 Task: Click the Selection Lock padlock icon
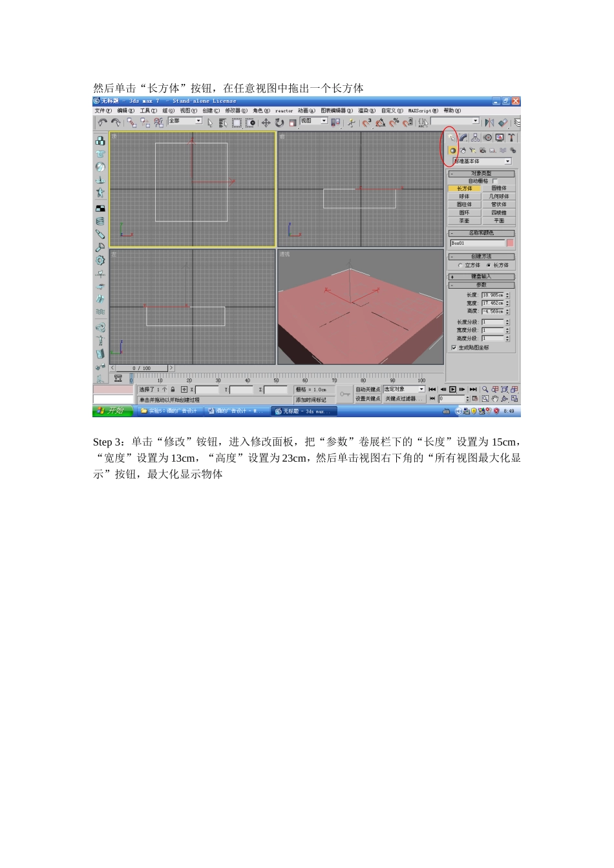tap(173, 389)
